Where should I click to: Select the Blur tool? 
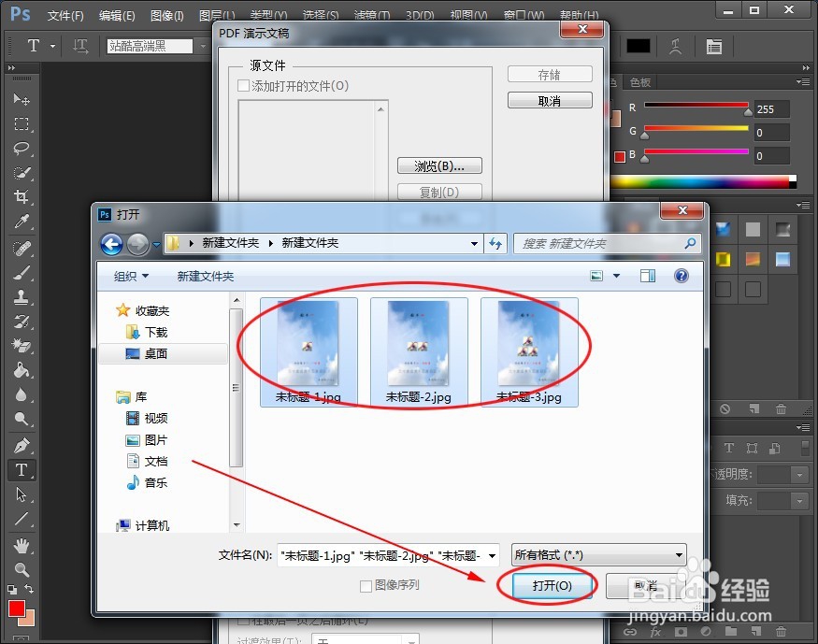22,394
